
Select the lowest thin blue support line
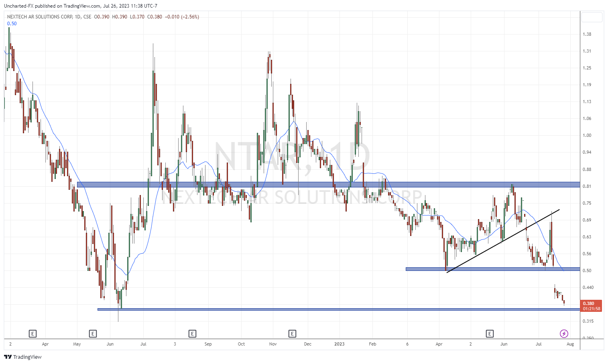(x=339, y=309)
